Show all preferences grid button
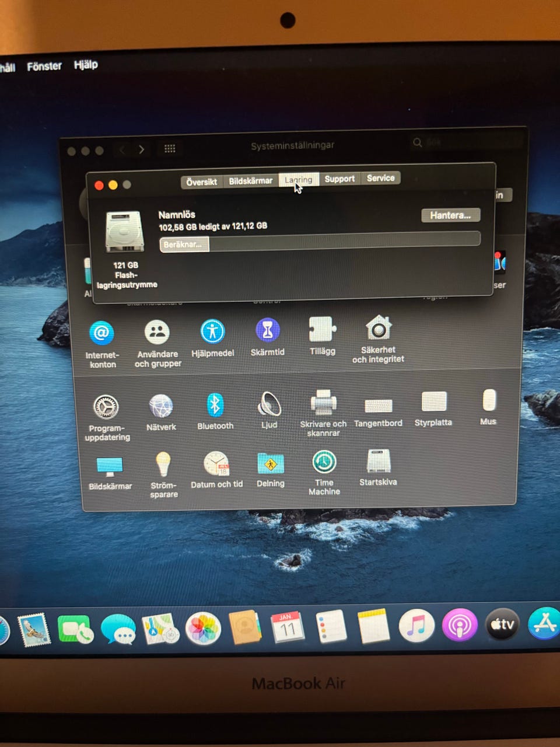Viewport: 560px width, 747px height. [170, 149]
